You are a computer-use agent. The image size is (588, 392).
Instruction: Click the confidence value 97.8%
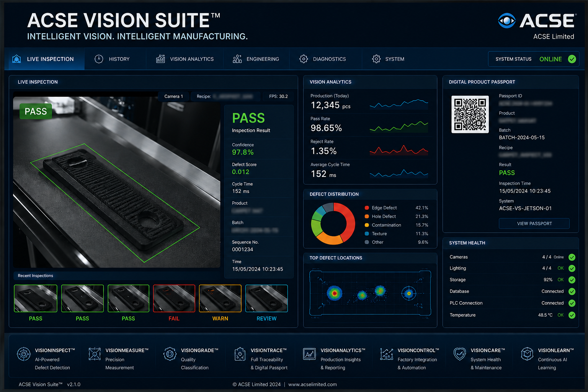tap(243, 152)
